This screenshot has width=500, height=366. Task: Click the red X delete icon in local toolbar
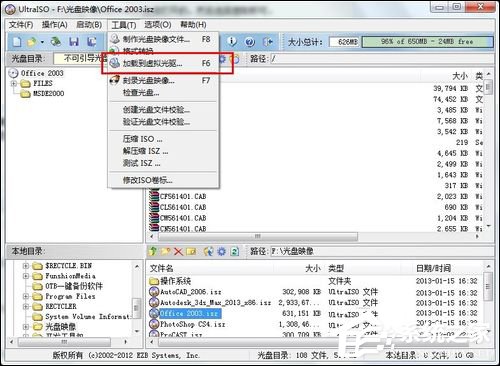(178, 251)
